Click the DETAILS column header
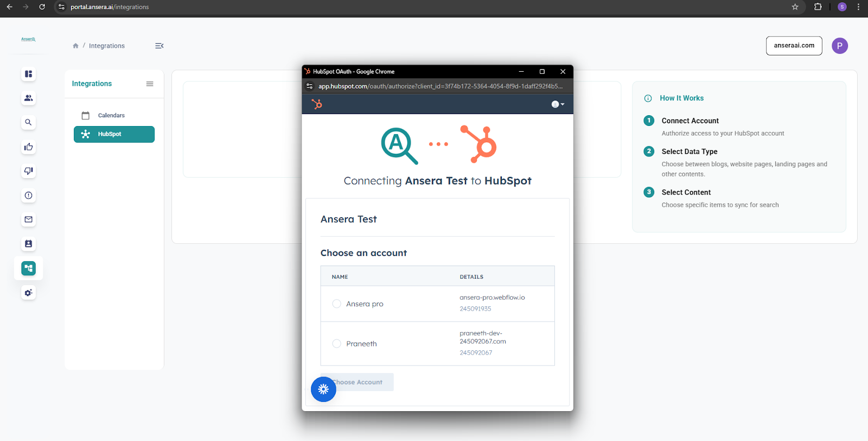The height and width of the screenshot is (441, 868). tap(471, 277)
